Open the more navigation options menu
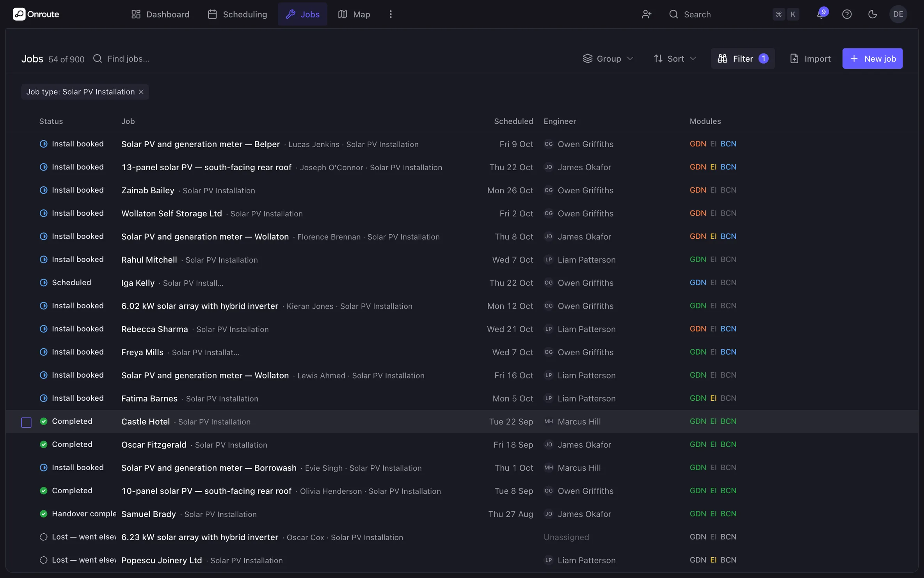Image resolution: width=924 pixels, height=578 pixels. coord(391,14)
